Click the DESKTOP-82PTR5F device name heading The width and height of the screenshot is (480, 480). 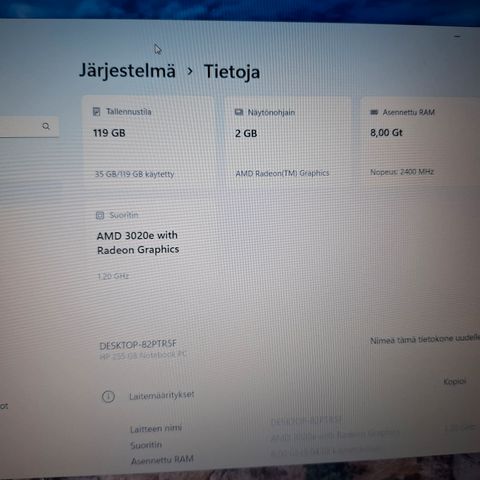click(x=138, y=345)
